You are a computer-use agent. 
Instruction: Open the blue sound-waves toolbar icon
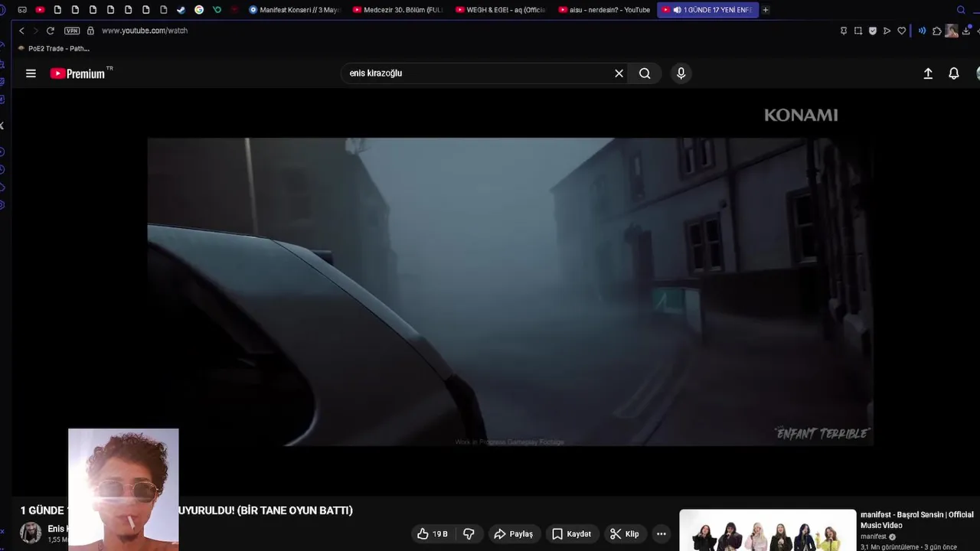coord(922,31)
